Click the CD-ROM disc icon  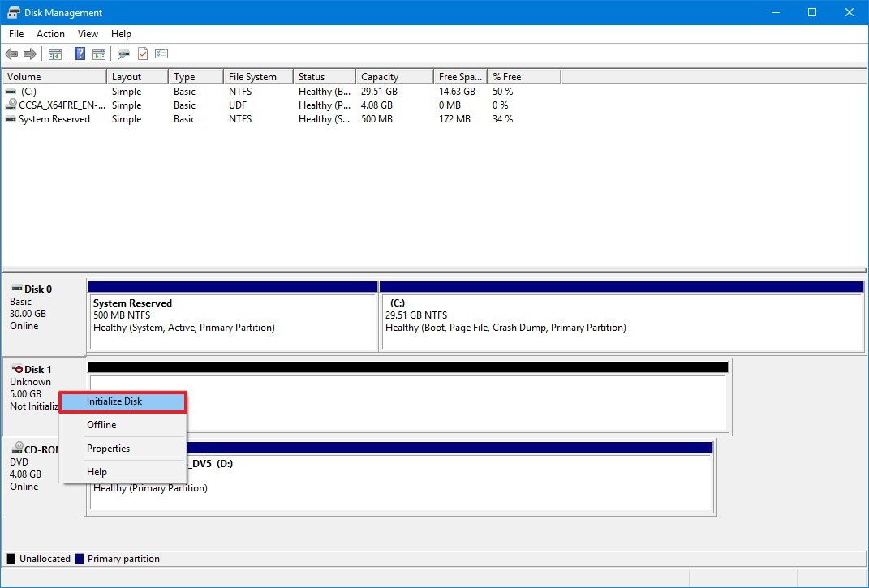coord(17,447)
